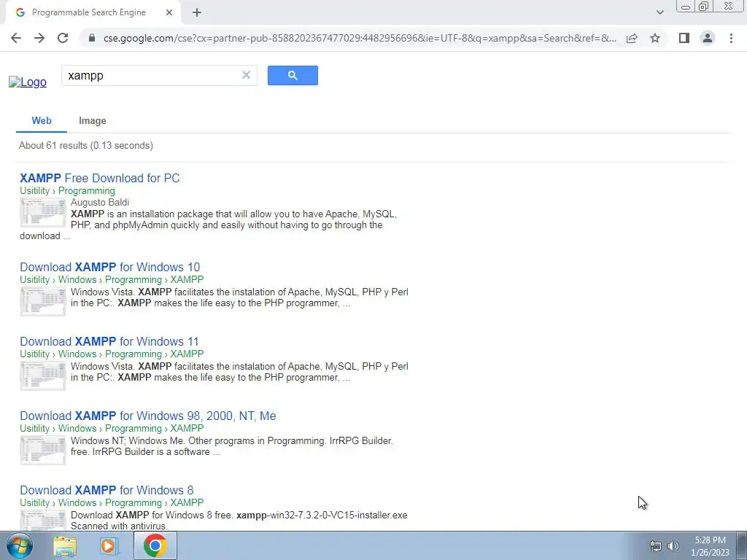Open Download XAMPP for Windows 10
Screen dimensions: 747x560
pos(109,267)
